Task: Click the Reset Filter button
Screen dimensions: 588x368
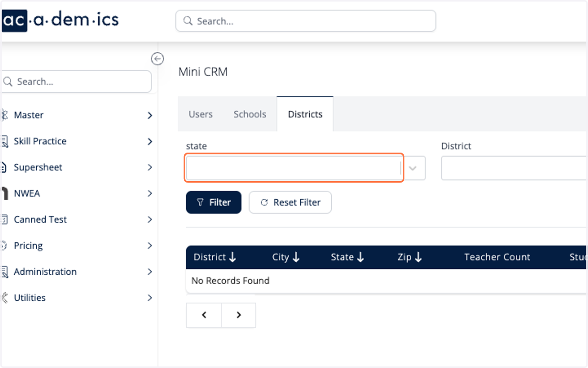Action: [291, 202]
